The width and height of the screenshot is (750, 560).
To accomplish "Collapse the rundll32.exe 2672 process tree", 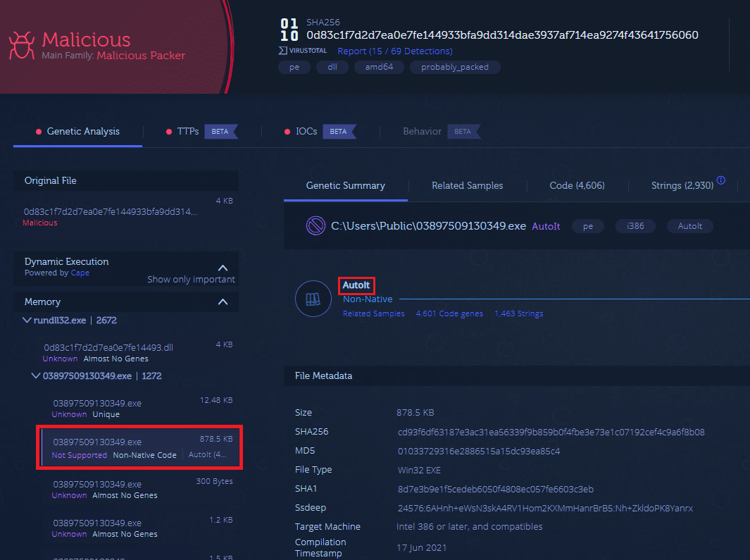I will coord(27,320).
